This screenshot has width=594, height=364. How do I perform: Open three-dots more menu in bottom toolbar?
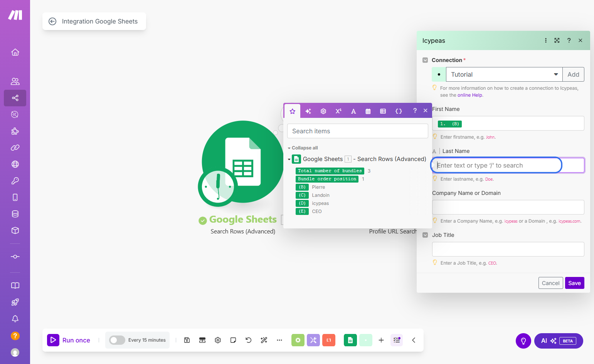click(x=279, y=340)
